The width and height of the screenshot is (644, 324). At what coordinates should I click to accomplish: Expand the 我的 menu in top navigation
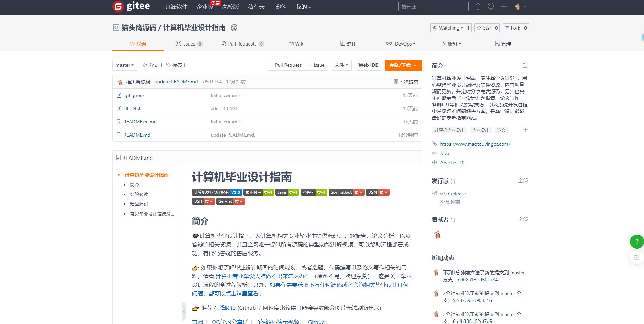[303, 7]
